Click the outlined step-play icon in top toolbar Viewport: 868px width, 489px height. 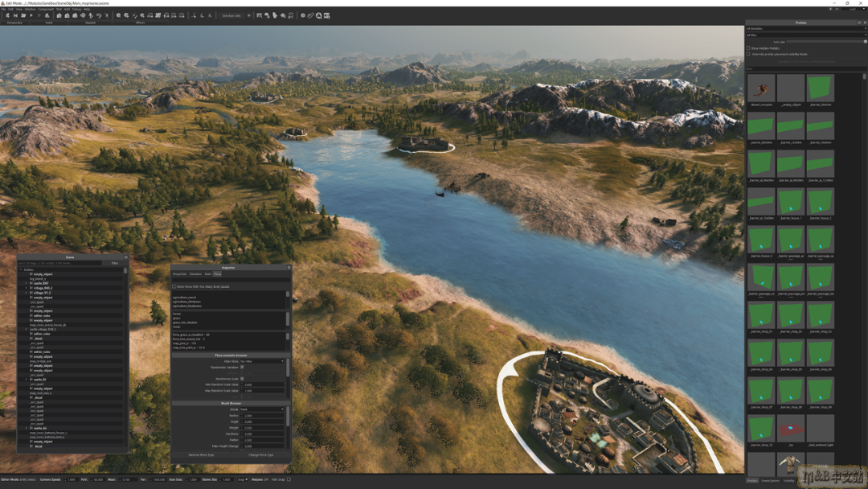click(39, 15)
